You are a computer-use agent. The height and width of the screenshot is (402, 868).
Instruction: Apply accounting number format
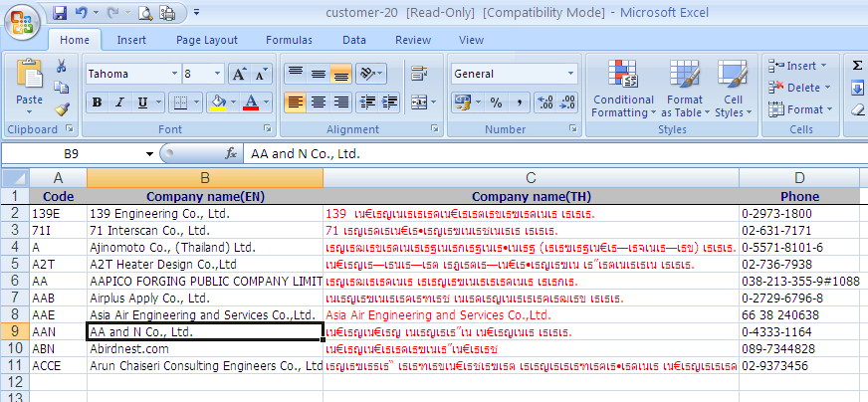[x=462, y=102]
